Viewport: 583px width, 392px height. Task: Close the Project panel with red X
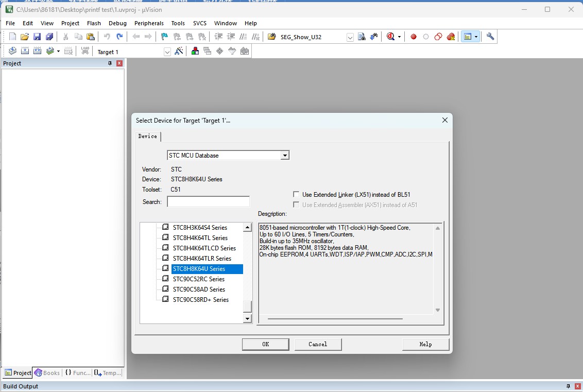pyautogui.click(x=119, y=63)
